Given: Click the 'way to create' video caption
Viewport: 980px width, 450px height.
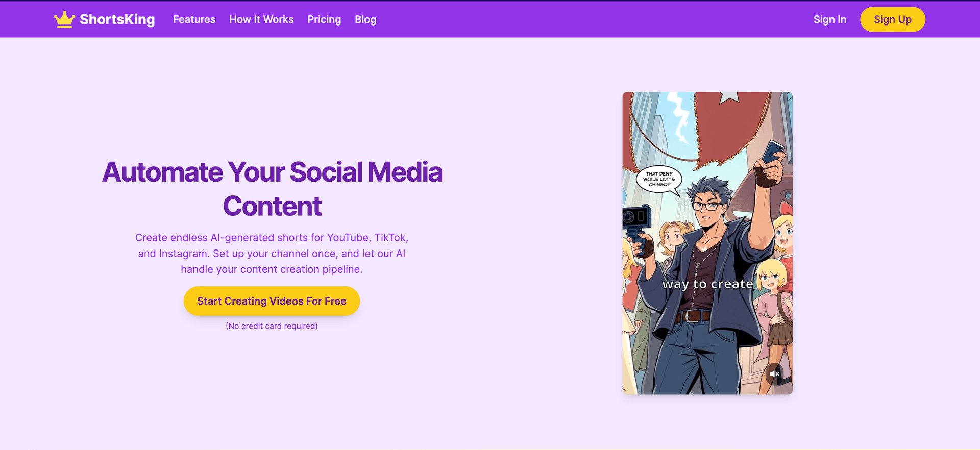Looking at the screenshot, I should coord(707,284).
